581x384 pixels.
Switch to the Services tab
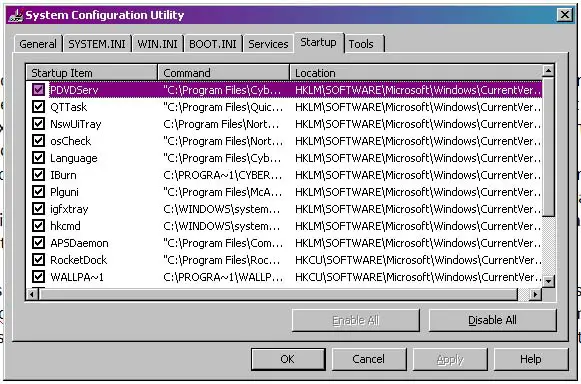[268, 44]
